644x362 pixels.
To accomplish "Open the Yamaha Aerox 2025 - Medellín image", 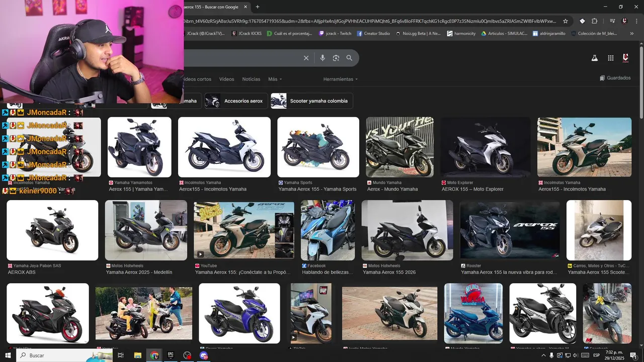I will [146, 230].
